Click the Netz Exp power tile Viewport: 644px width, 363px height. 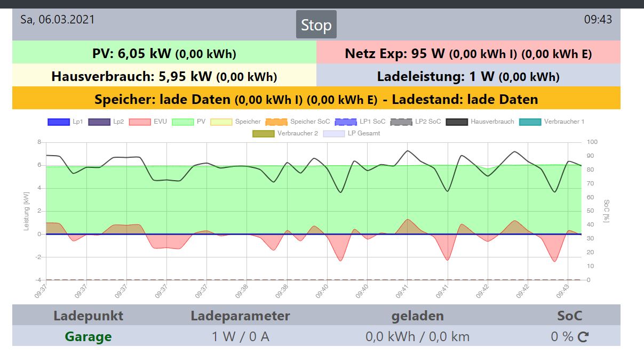(468, 53)
